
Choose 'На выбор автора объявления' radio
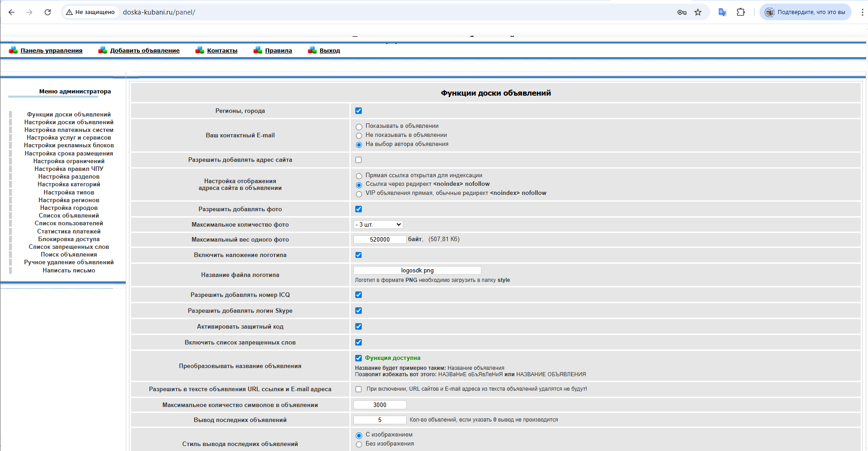(x=359, y=145)
